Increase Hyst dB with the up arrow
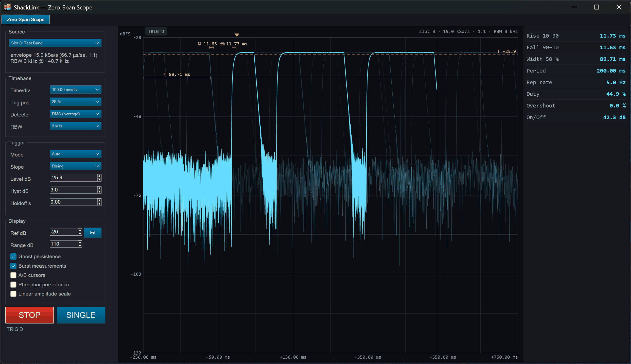 (x=100, y=188)
